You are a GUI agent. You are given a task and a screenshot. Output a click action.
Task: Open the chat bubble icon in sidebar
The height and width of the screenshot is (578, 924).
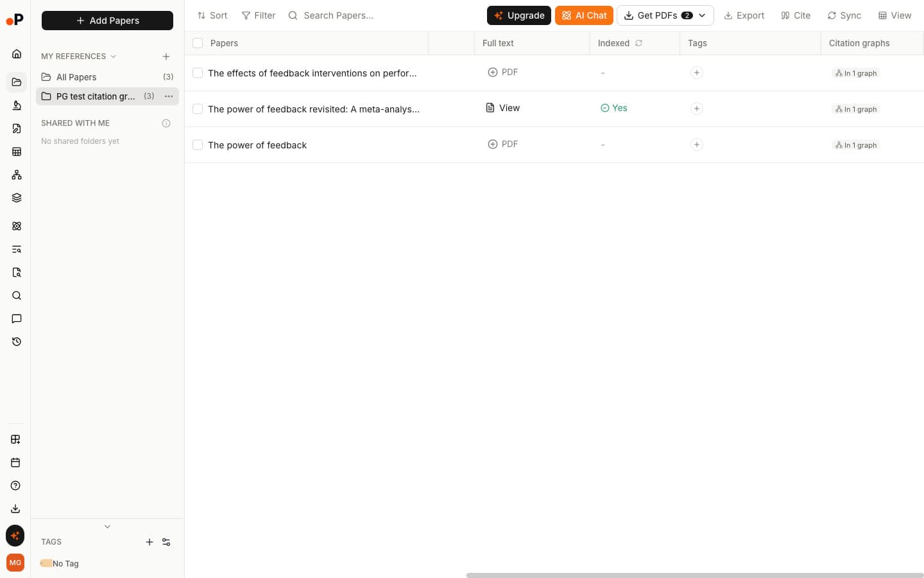[17, 319]
